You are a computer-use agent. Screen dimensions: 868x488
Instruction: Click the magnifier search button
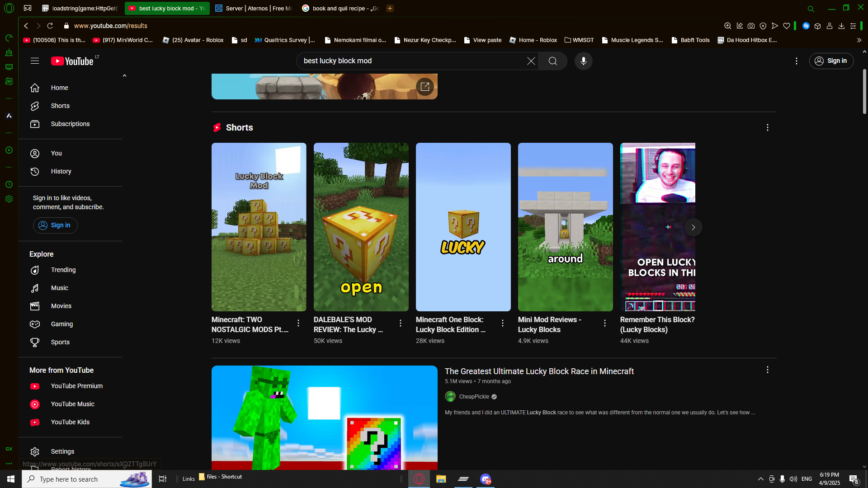(x=552, y=61)
